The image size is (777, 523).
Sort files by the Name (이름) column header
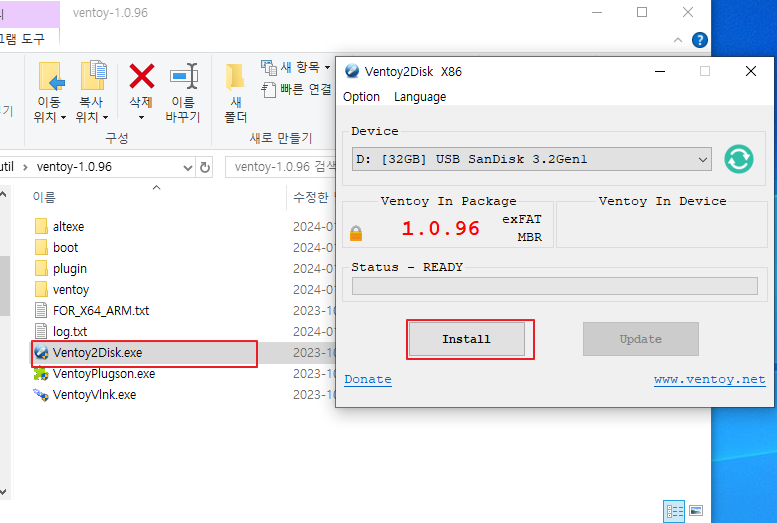point(44,197)
